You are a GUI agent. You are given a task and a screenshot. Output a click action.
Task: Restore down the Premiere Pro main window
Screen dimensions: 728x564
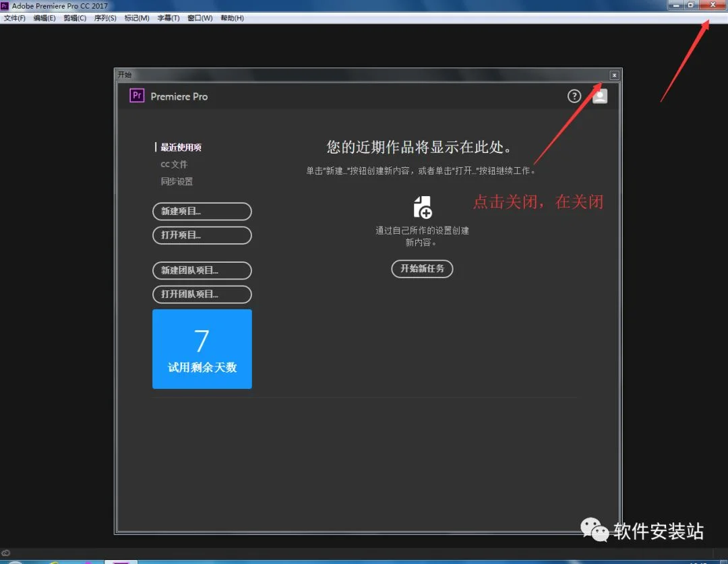click(x=692, y=5)
